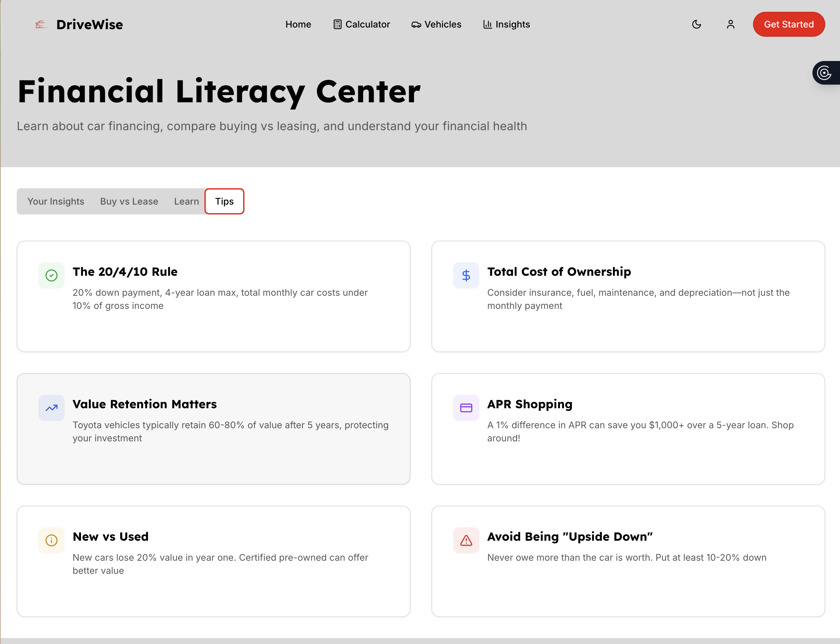The image size is (840, 644).
Task: Open the Calculator nav link
Action: coord(361,25)
